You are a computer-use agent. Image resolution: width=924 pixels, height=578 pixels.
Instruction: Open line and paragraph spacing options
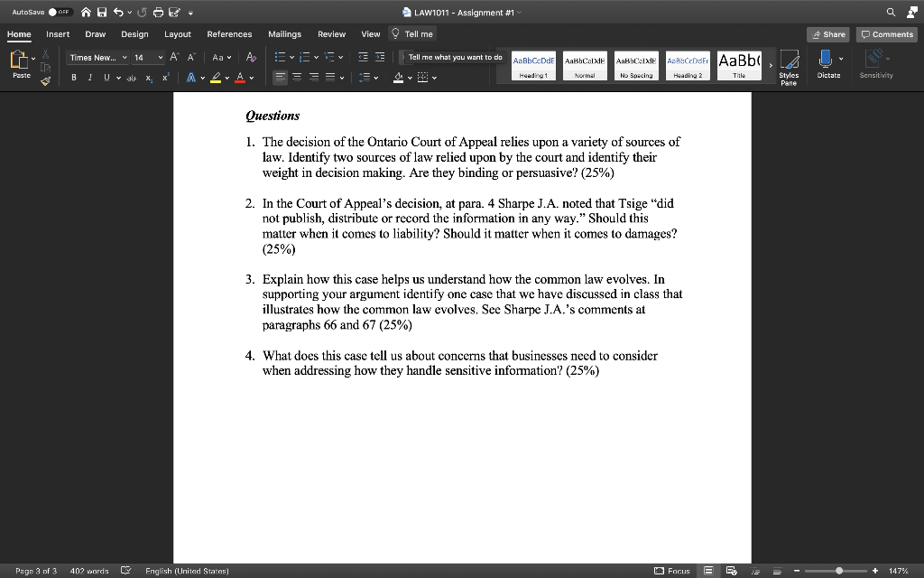(365, 78)
